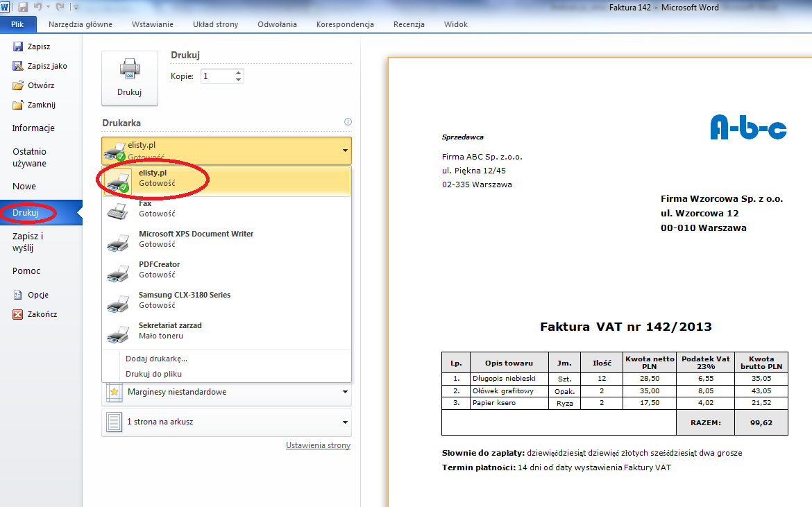The height and width of the screenshot is (507, 812).
Task: Click the Opcje icon
Action: 18,295
